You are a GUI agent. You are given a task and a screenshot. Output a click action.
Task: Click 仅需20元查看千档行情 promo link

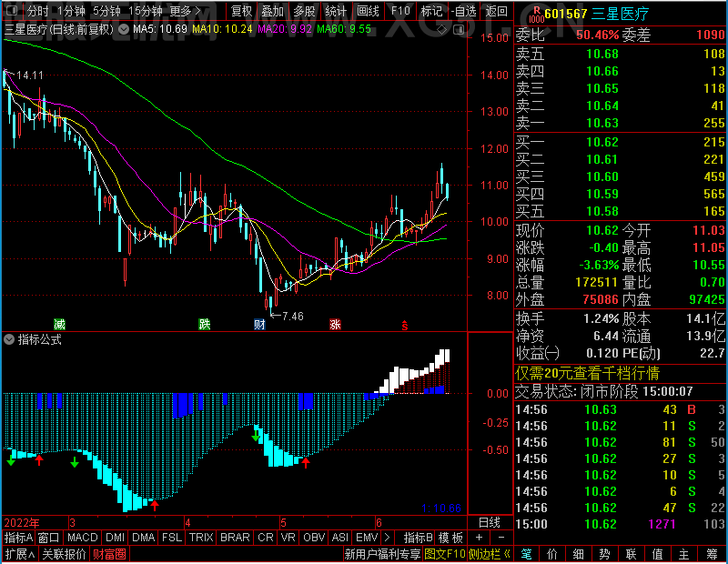587,373
